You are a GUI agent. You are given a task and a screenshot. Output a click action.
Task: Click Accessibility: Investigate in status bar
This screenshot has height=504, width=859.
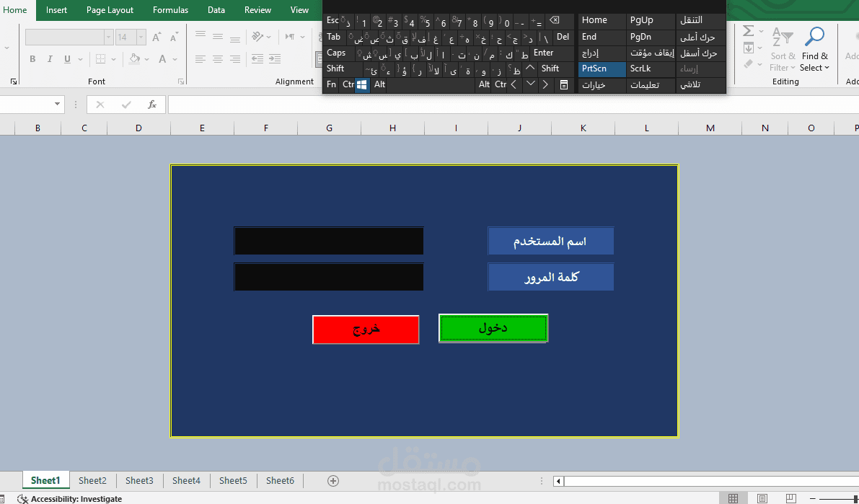pos(70,498)
